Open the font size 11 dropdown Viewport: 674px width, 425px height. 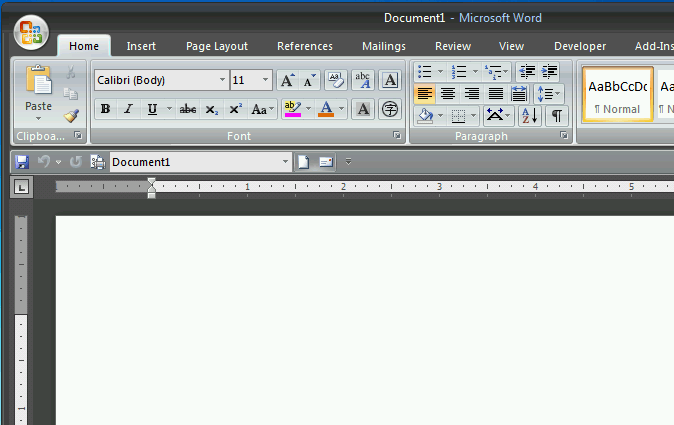pos(265,80)
